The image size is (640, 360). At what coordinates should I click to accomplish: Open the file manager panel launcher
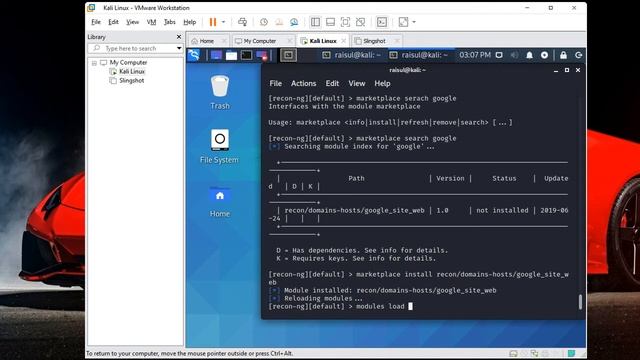(231, 55)
